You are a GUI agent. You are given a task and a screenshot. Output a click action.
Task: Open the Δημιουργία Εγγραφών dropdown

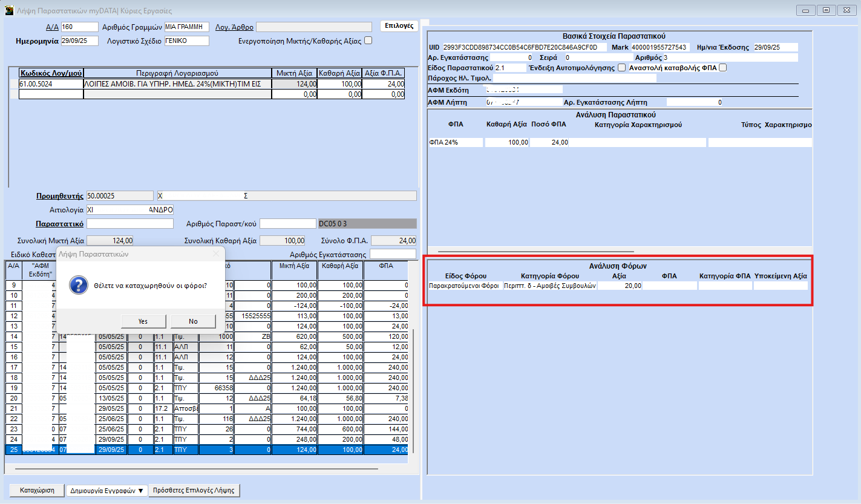click(107, 491)
